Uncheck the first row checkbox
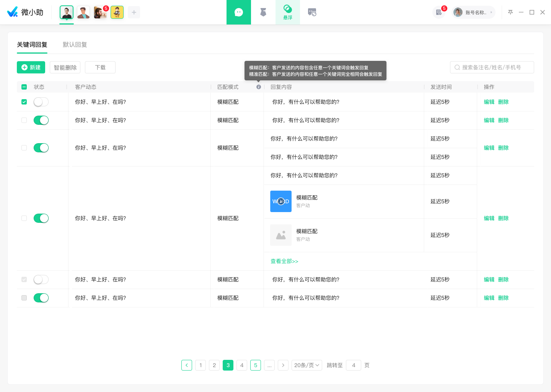Image resolution: width=551 pixels, height=392 pixels. (x=24, y=102)
